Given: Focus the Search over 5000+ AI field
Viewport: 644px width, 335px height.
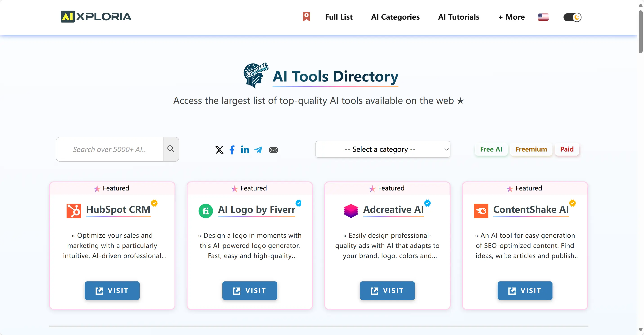Looking at the screenshot, I should [x=110, y=149].
